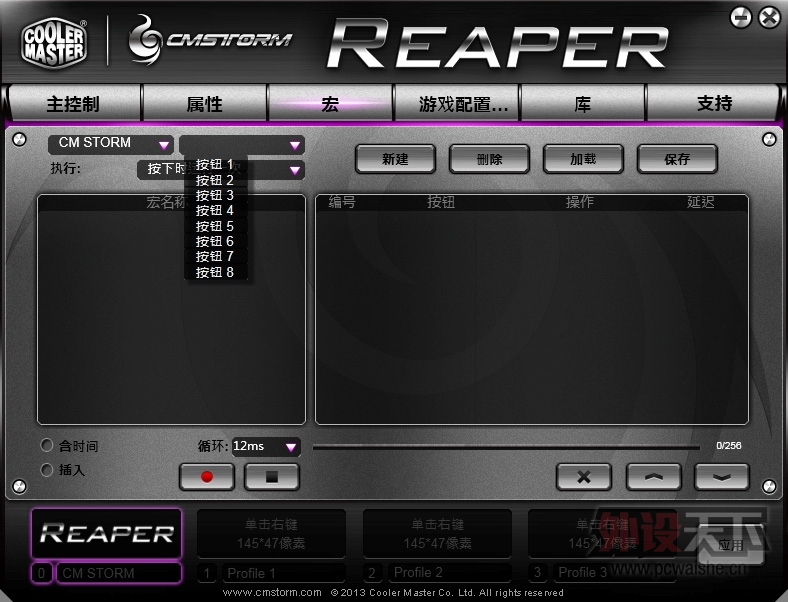Select the 含时间 radio option

pyautogui.click(x=47, y=445)
